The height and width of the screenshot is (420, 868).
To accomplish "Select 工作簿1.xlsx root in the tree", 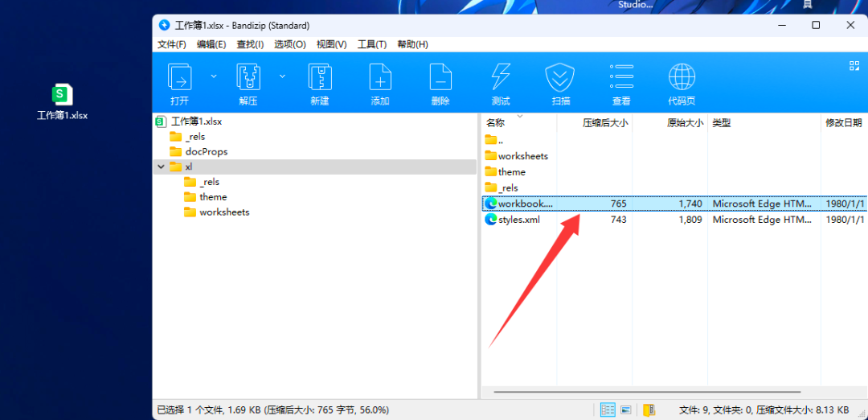I will (197, 121).
